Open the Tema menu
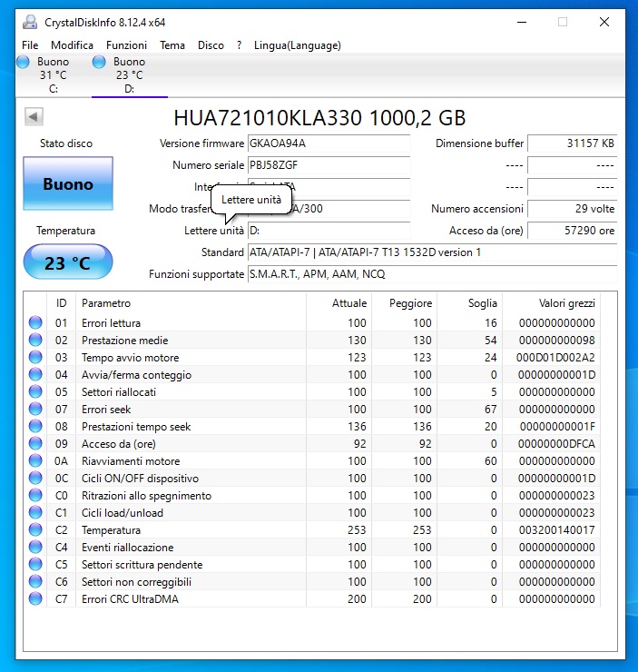 pyautogui.click(x=172, y=45)
